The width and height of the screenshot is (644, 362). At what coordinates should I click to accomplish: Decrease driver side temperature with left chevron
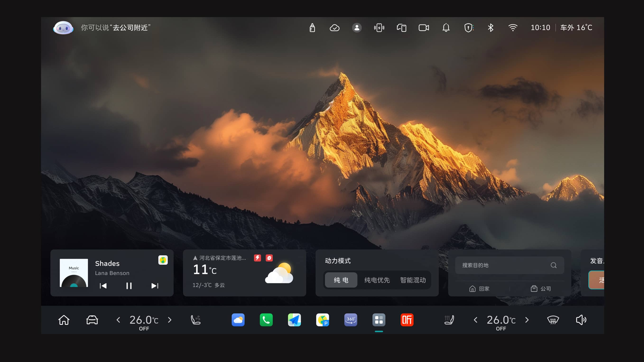point(118,320)
